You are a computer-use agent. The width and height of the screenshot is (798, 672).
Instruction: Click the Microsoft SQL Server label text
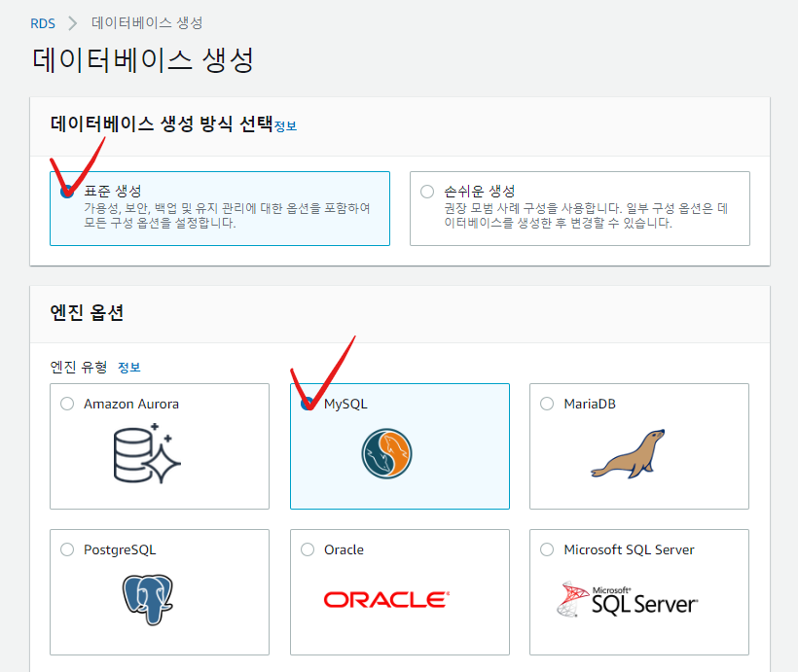pos(629,549)
